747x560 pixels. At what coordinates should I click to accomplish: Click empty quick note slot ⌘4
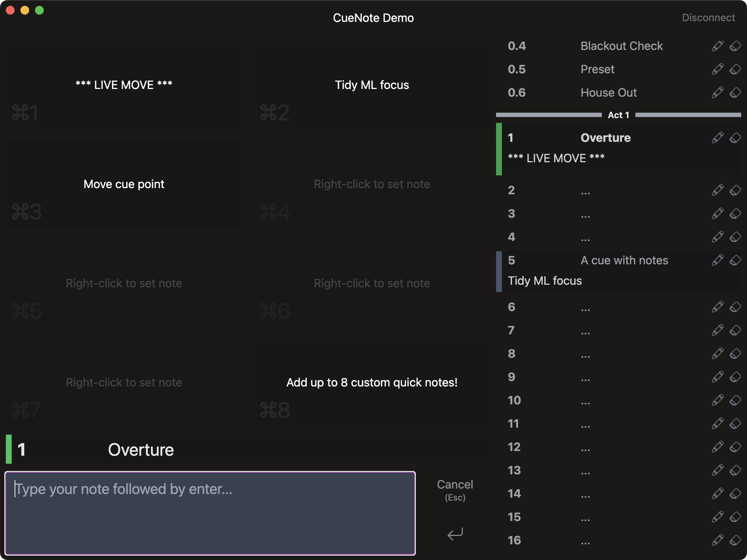pyautogui.click(x=372, y=184)
